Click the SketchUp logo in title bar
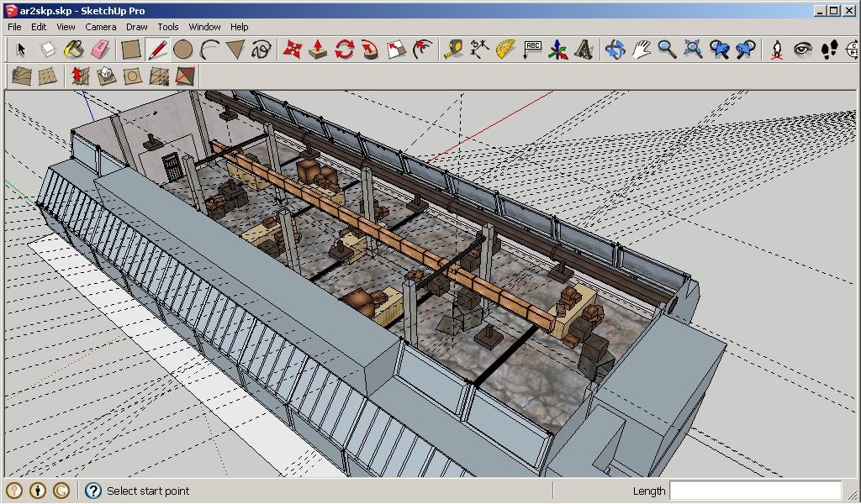Viewport: 861px width, 504px height. pos(11,10)
